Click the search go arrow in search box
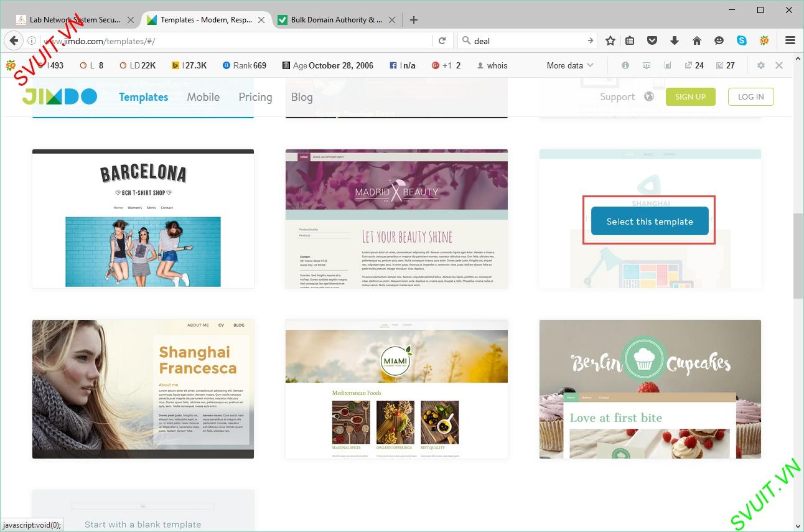 coord(591,40)
